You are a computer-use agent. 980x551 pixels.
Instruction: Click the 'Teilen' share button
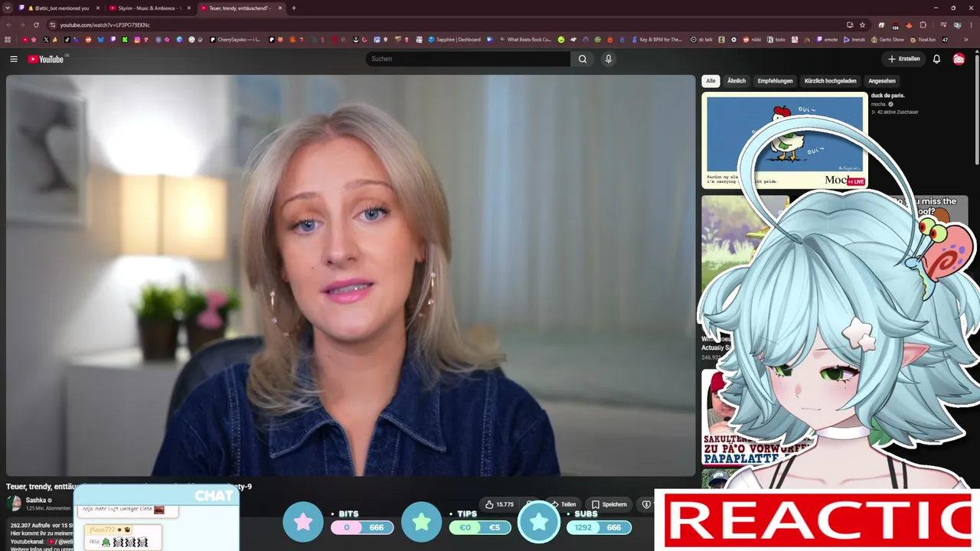[x=563, y=504]
